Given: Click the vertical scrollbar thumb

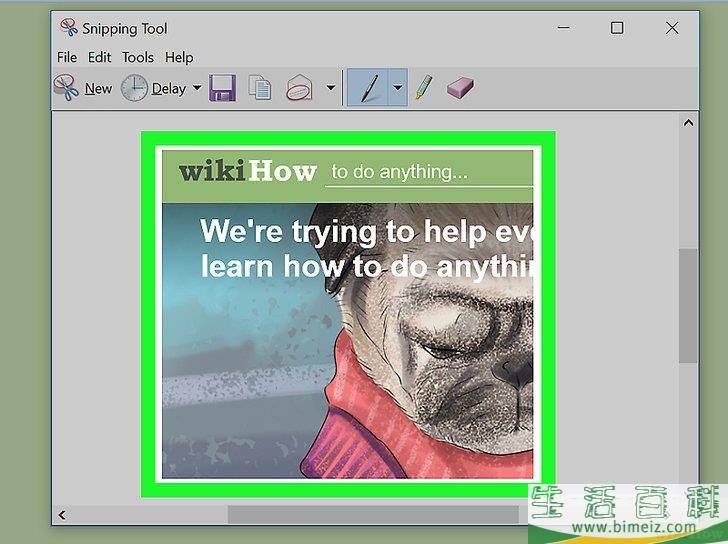Looking at the screenshot, I should pos(688,306).
